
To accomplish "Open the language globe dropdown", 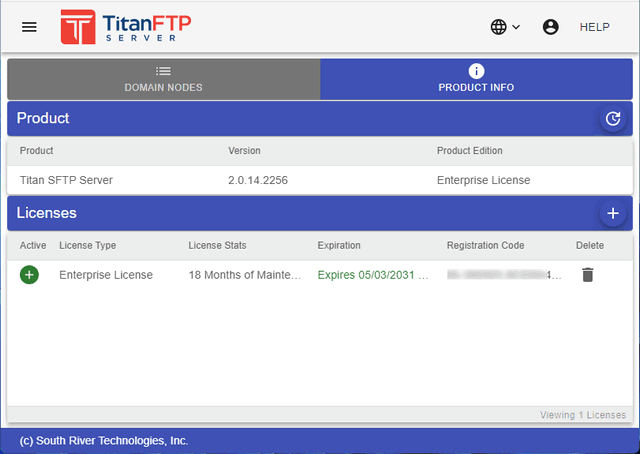I will point(505,27).
